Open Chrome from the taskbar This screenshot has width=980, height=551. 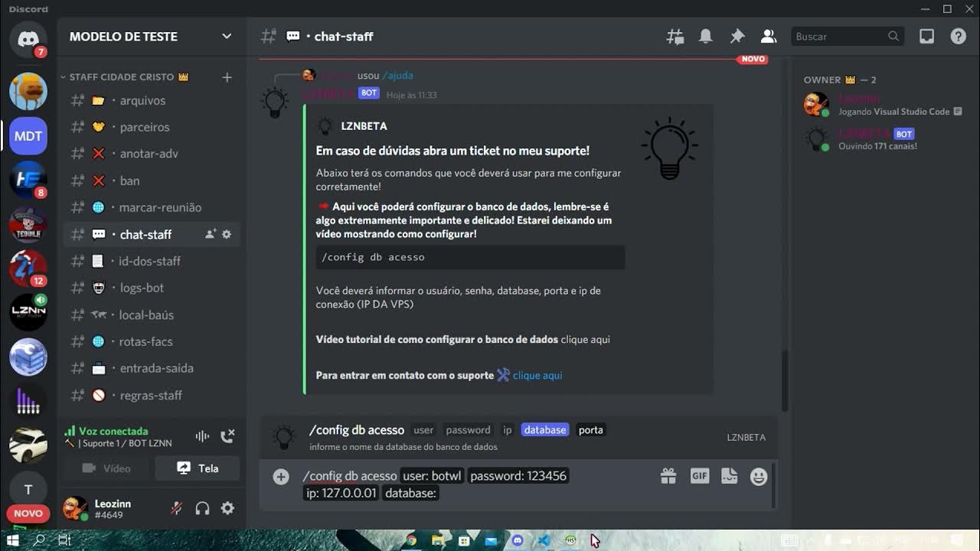tap(411, 540)
